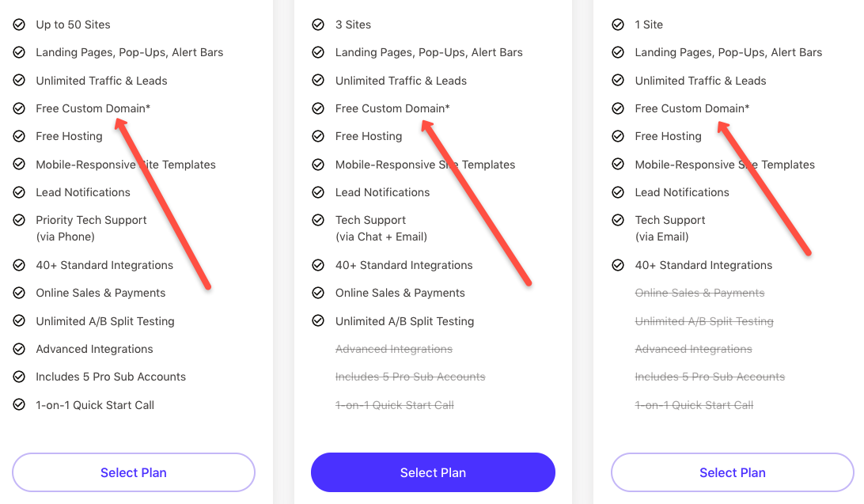Select Plan for the 1 Site tier
Screen dimensions: 864x504
click(x=733, y=472)
